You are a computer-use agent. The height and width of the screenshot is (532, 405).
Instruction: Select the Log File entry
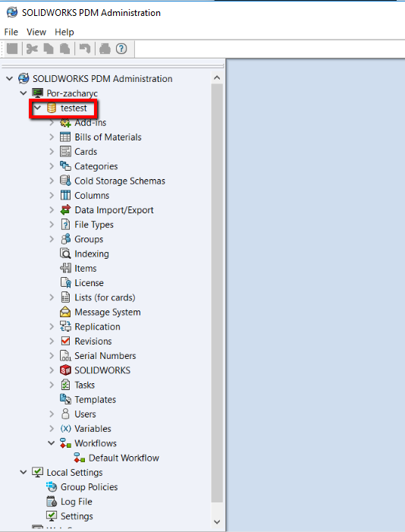coord(69,502)
